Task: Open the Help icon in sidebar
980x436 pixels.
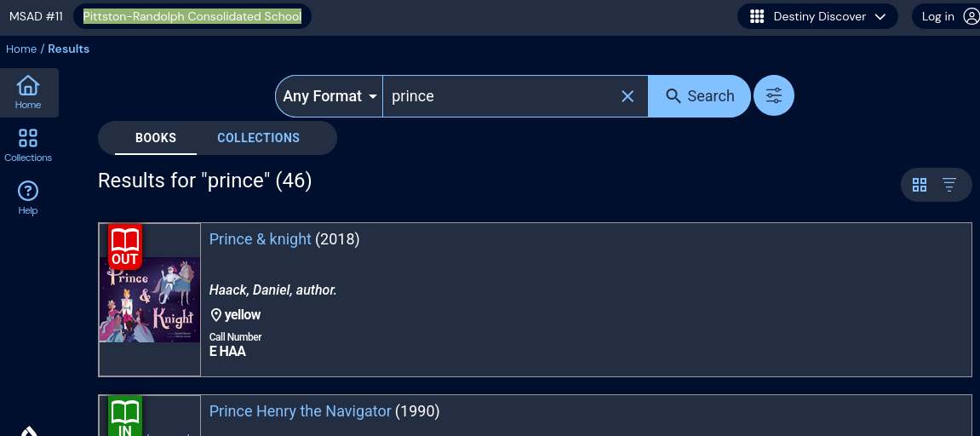Action: [x=28, y=198]
